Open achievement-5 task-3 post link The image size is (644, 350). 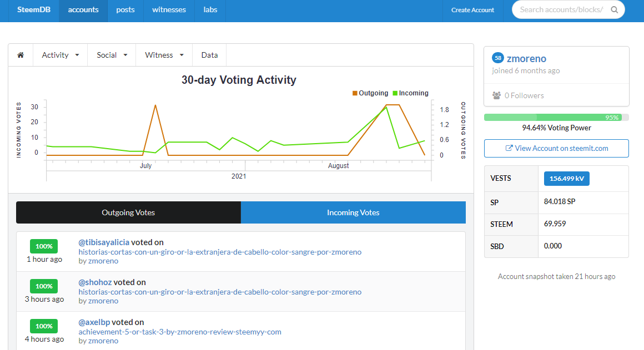[180, 332]
